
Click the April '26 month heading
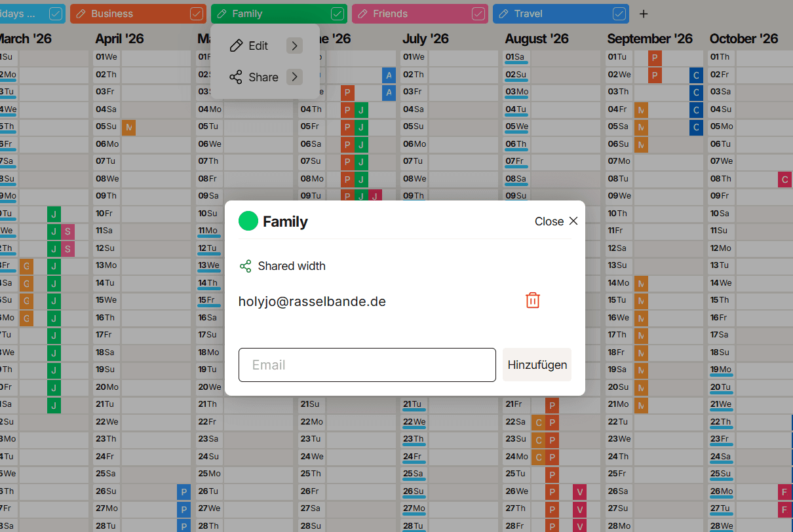click(119, 39)
